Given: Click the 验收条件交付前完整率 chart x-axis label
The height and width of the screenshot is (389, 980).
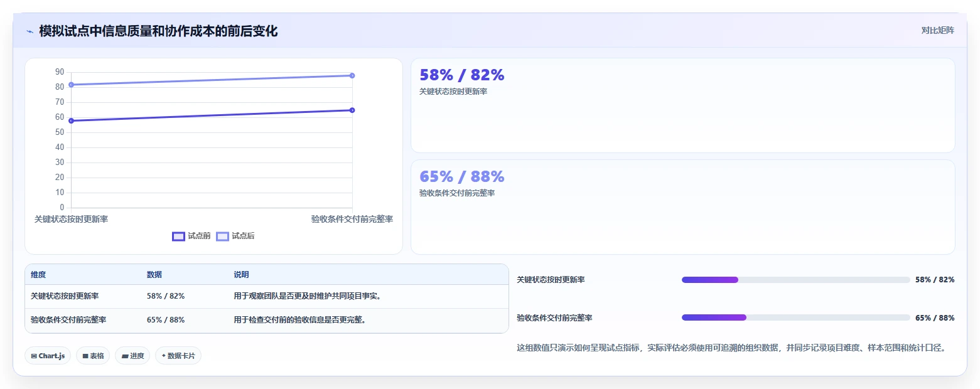Looking at the screenshot, I should (352, 219).
